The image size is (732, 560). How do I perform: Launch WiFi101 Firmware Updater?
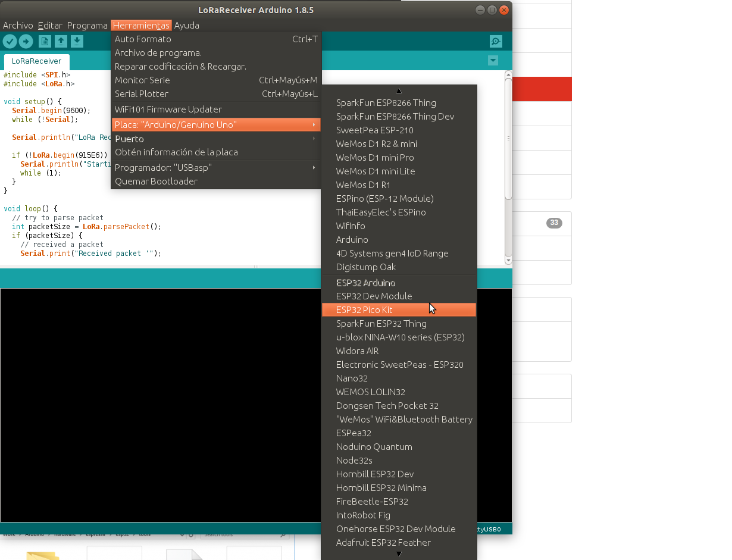point(216,110)
